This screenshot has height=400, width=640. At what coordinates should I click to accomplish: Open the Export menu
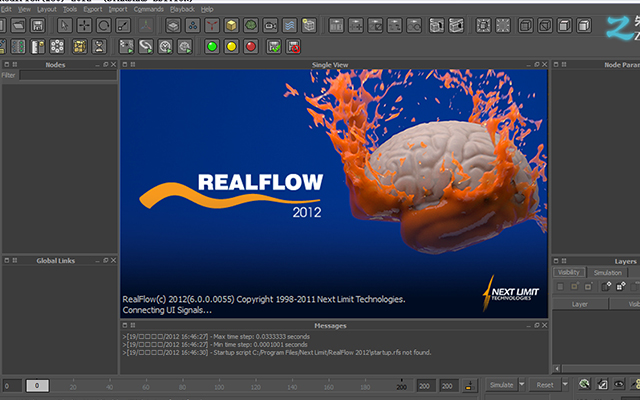(x=93, y=9)
